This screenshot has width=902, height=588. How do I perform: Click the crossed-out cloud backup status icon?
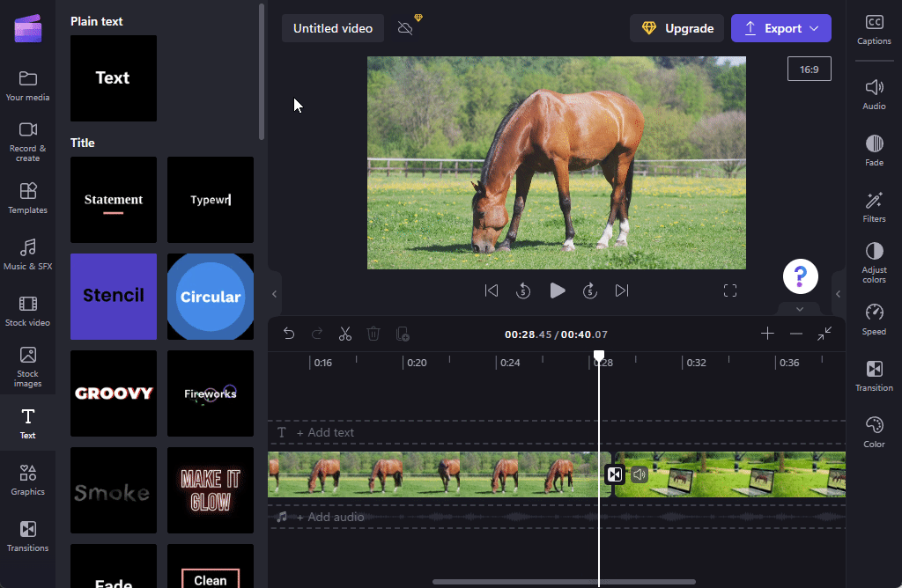tap(406, 27)
